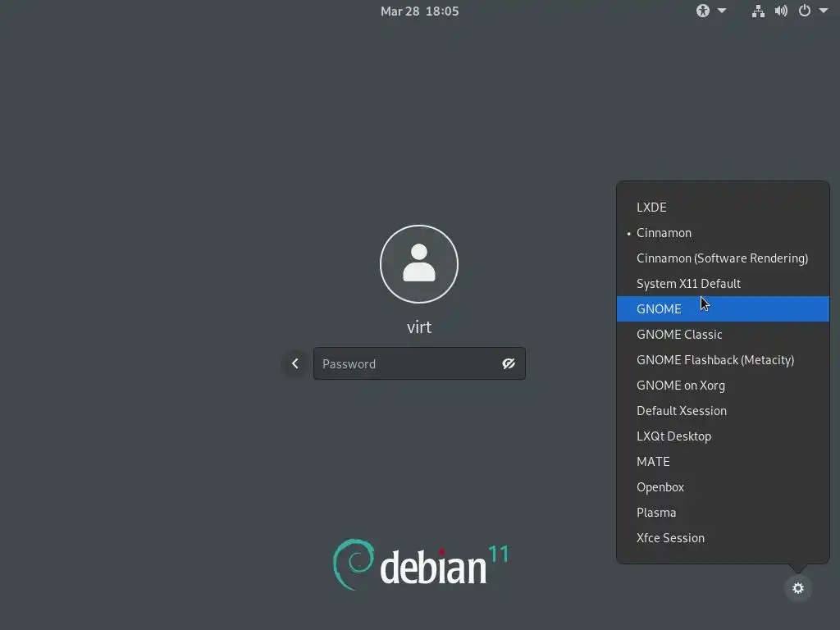Click the wired network status icon
The width and height of the screenshot is (840, 630).
pyautogui.click(x=758, y=11)
